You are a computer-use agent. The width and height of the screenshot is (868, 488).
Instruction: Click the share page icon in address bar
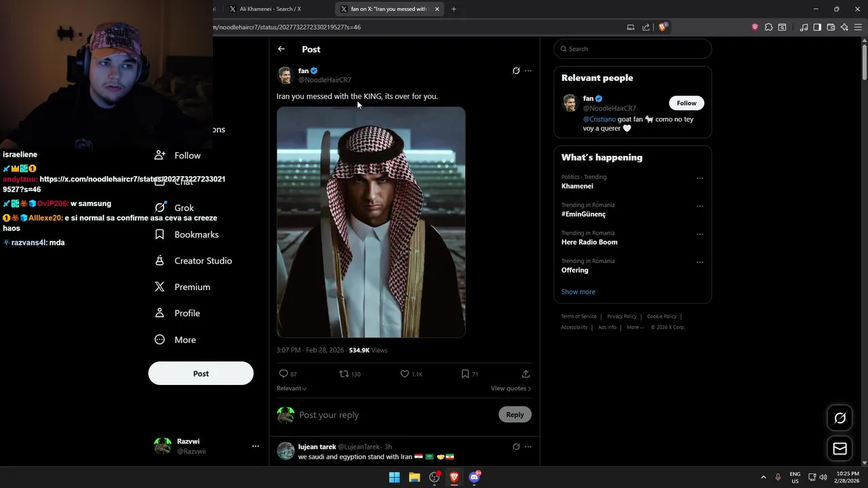pos(646,27)
